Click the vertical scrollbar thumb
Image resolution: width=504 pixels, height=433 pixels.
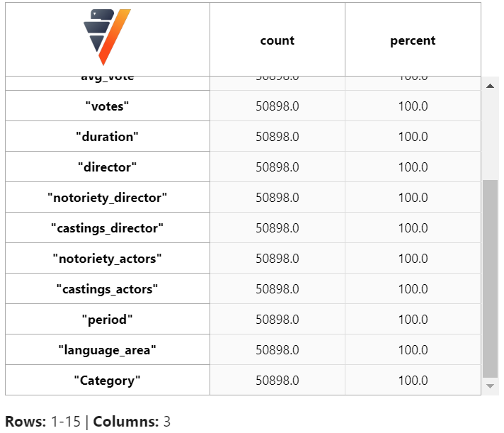click(x=490, y=279)
